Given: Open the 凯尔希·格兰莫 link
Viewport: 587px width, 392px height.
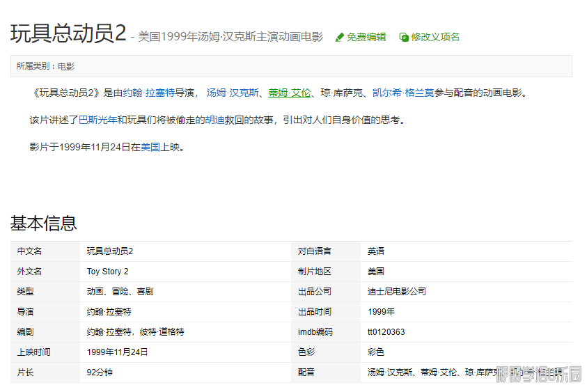Looking at the screenshot, I should [x=403, y=93].
